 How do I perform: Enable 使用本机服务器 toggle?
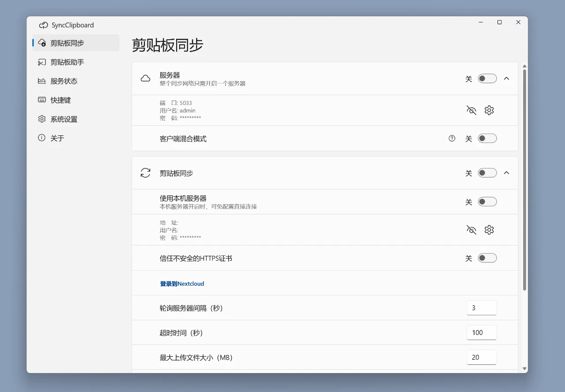(x=487, y=202)
